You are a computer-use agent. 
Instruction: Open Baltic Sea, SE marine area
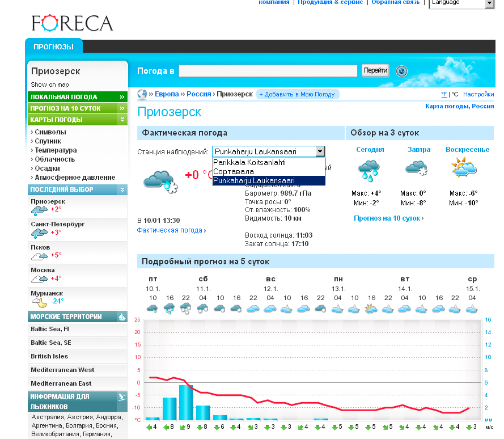click(x=78, y=343)
